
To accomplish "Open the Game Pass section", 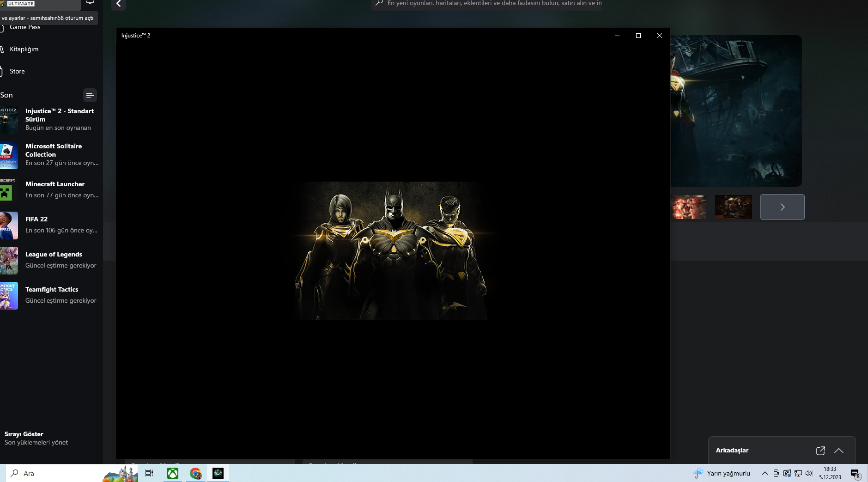I will coord(25,27).
